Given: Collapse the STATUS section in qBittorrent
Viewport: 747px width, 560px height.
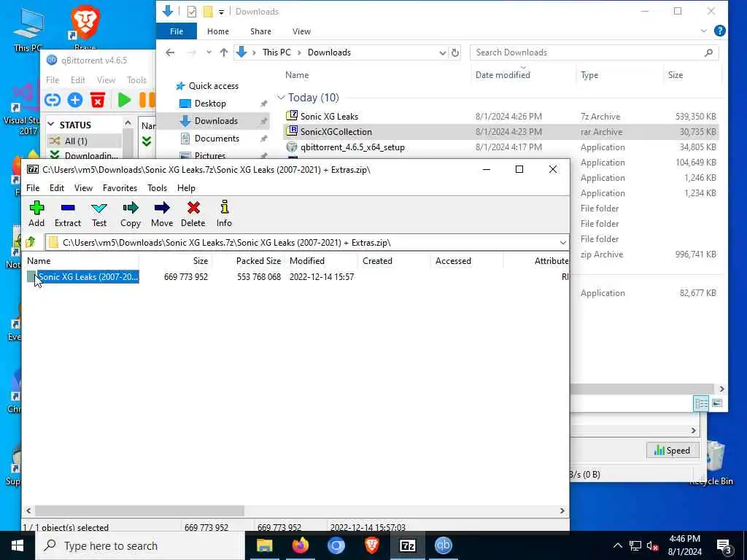Looking at the screenshot, I should [x=51, y=125].
